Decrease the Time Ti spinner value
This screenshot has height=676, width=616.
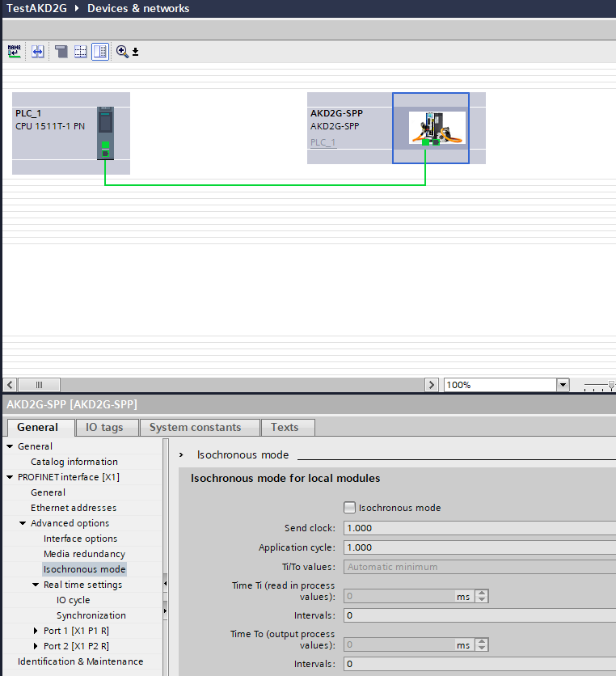482,600
